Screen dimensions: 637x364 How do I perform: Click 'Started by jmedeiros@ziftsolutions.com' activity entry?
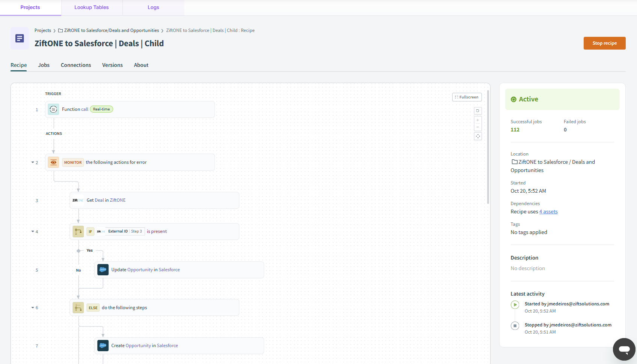[567, 304]
